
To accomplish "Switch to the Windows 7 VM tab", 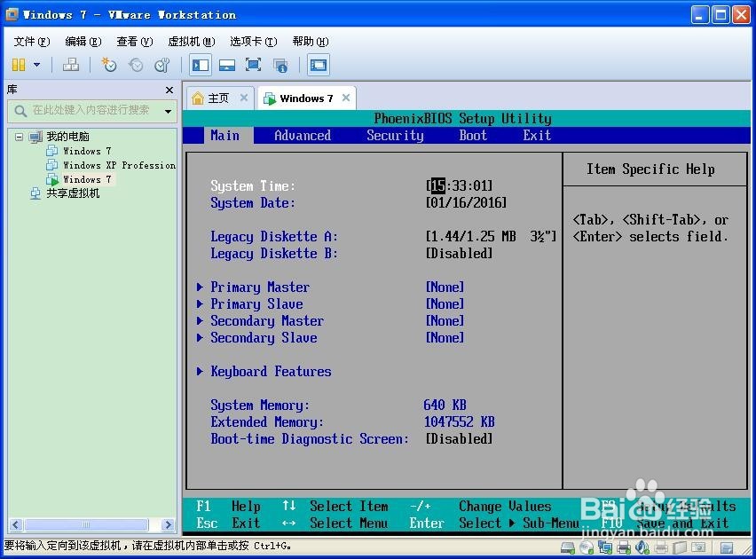I will pyautogui.click(x=306, y=98).
